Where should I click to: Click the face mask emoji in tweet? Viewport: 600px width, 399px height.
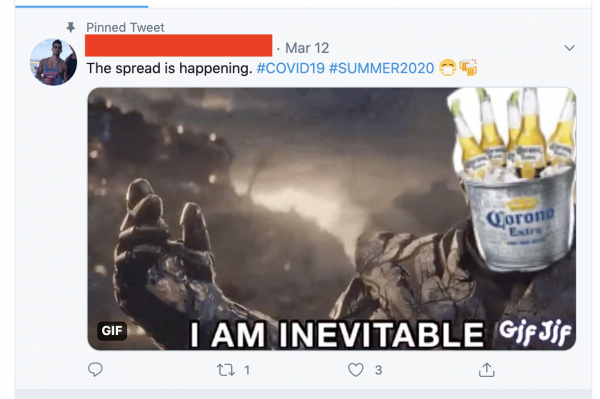click(x=447, y=68)
